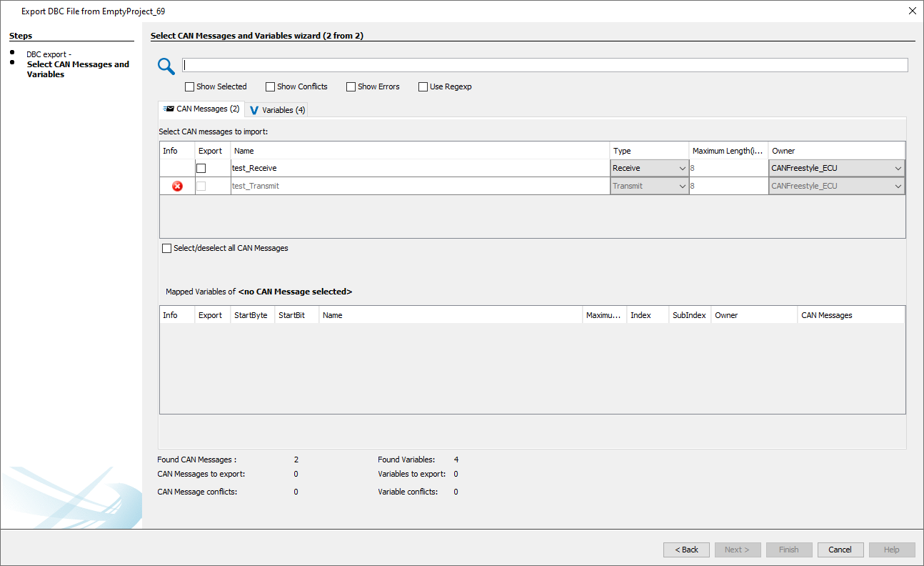This screenshot has height=566, width=924.
Task: Toggle Select/deselect all CAN Messages
Action: (x=166, y=248)
